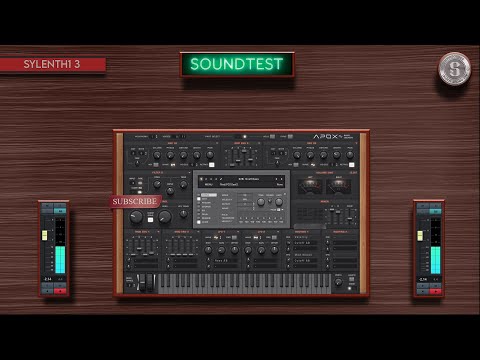480x360 pixels.
Task: Click red button on right channel strip
Action: pos(435,291)
